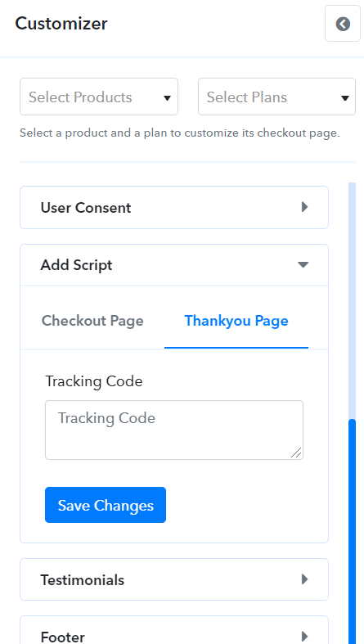Collapse the Customizer panel with back arrow
The height and width of the screenshot is (644, 364).
coord(343,24)
